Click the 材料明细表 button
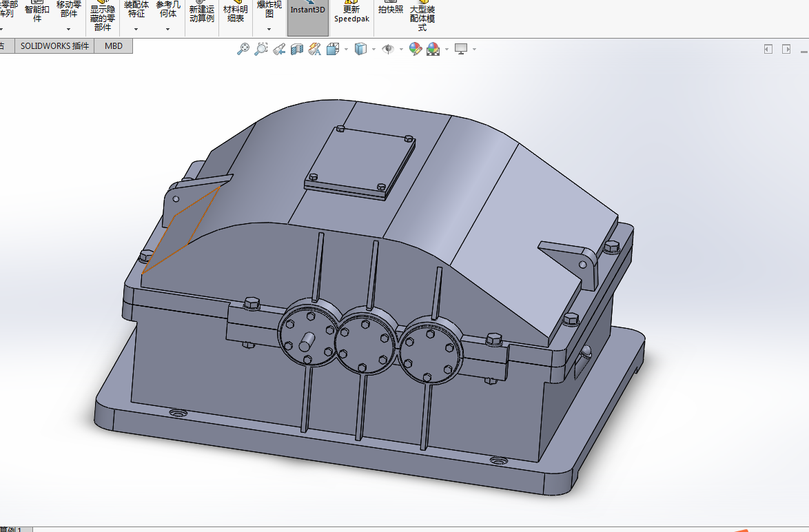809x532 pixels. coord(236,14)
